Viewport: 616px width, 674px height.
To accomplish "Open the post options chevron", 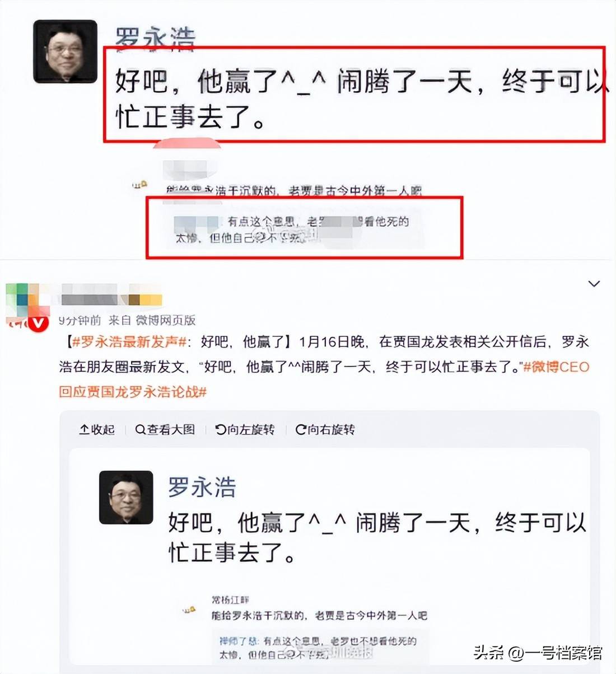I will pos(594,284).
